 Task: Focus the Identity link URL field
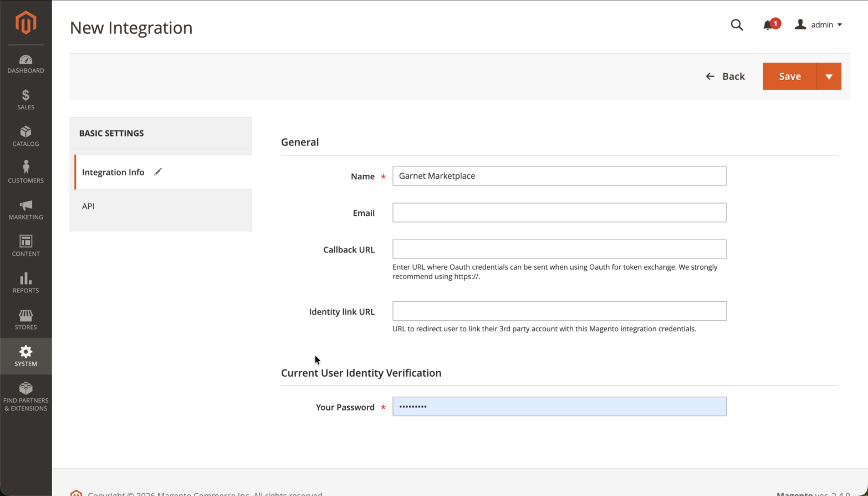[559, 311]
